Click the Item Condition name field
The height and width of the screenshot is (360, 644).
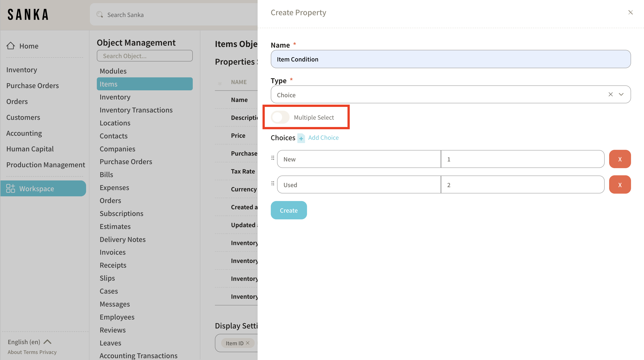point(451,59)
